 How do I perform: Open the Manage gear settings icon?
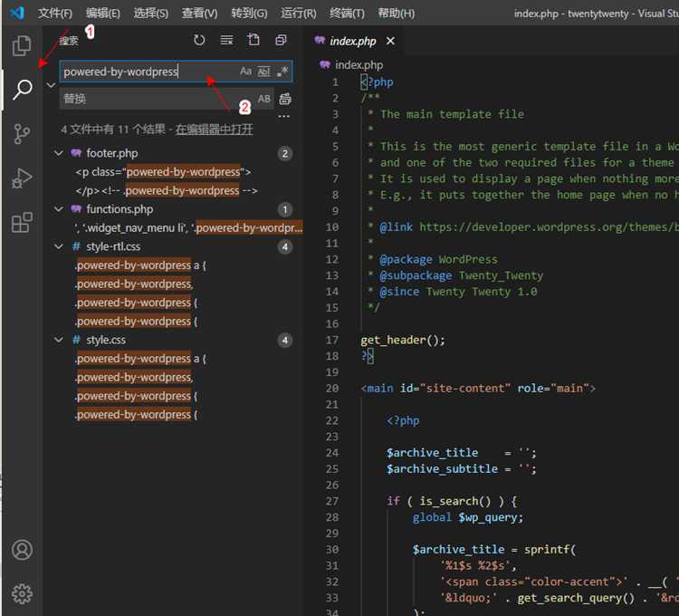click(22, 593)
